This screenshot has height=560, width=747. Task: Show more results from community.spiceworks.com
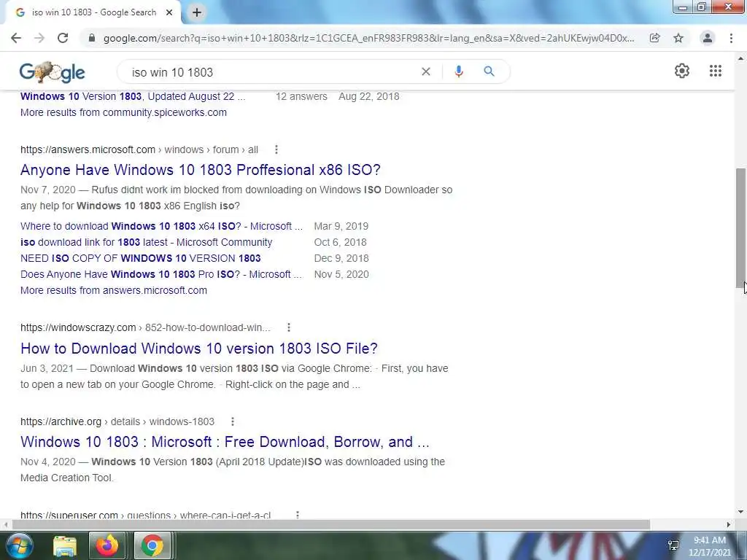tap(123, 112)
